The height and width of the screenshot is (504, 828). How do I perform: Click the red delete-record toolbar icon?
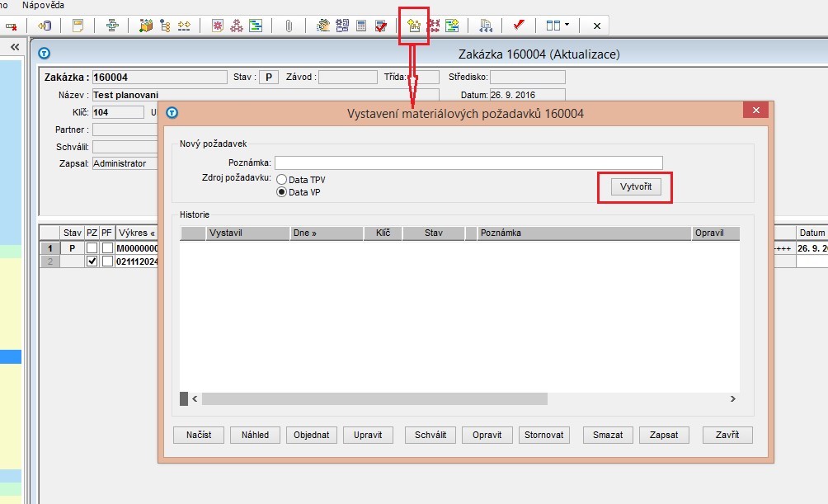point(11,26)
